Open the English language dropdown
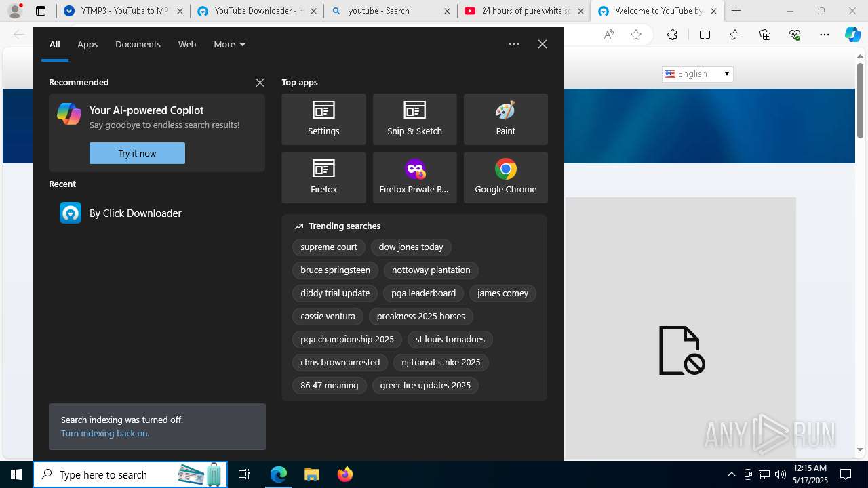Screen dimensions: 868x488 [x=697, y=74]
